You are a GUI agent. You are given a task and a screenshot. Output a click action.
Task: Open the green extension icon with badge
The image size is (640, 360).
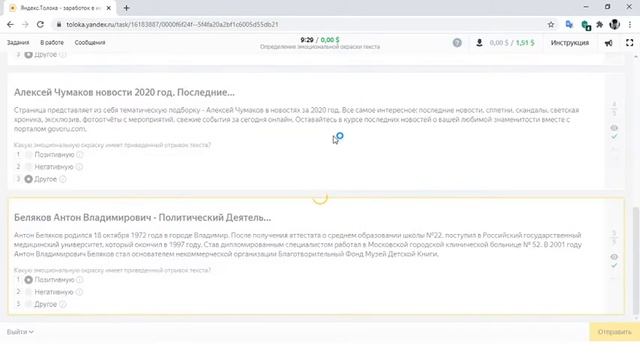pos(586,25)
